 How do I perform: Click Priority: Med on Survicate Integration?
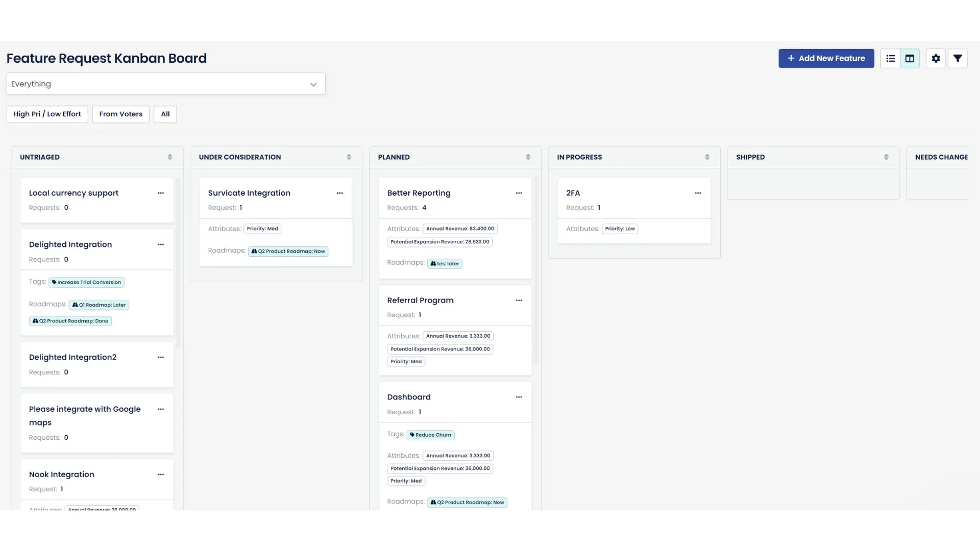tap(262, 229)
